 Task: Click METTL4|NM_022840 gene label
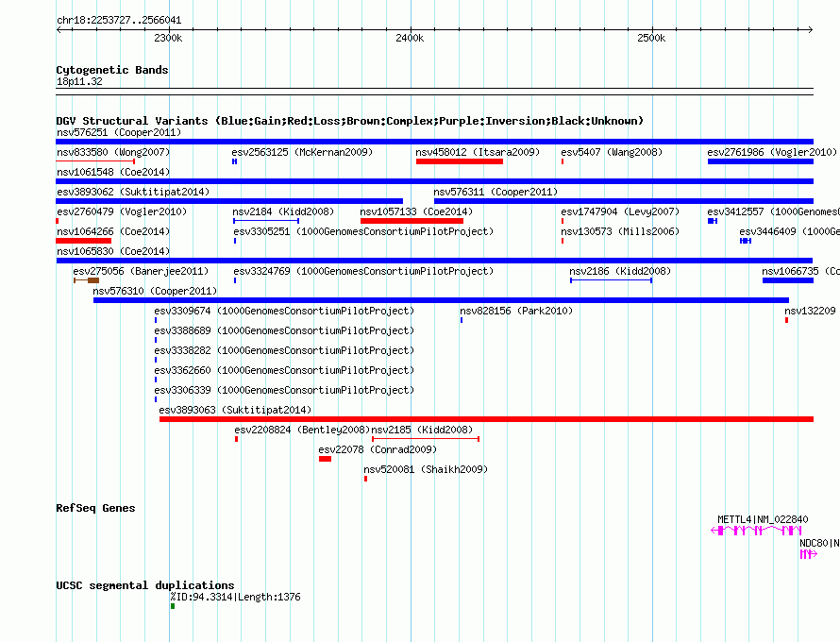coord(763,519)
